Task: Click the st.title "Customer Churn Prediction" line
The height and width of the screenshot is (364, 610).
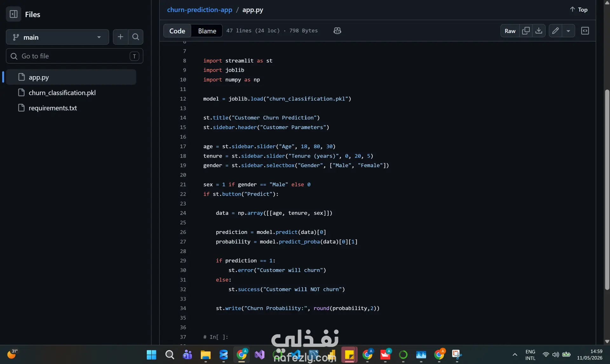Action: (261, 118)
